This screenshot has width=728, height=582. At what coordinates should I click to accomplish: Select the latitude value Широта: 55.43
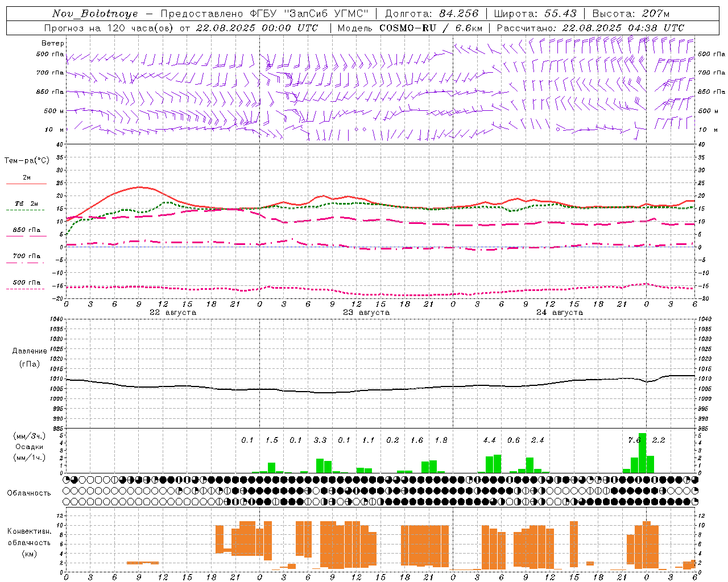535,14
